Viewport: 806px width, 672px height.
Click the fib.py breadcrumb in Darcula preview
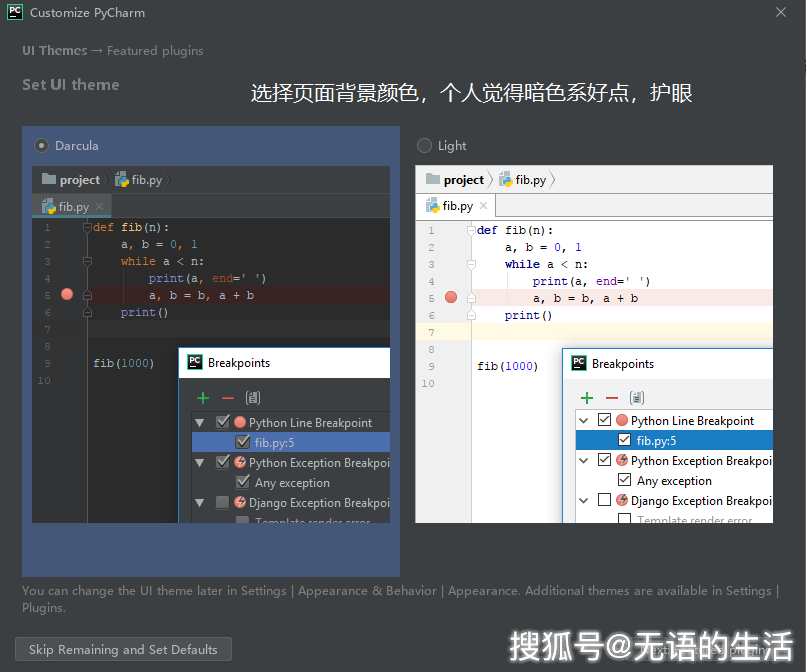point(139,179)
